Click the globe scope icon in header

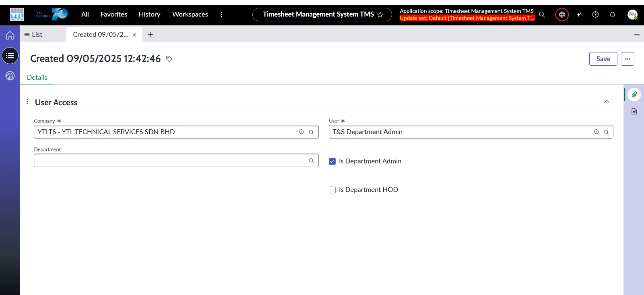(562, 15)
